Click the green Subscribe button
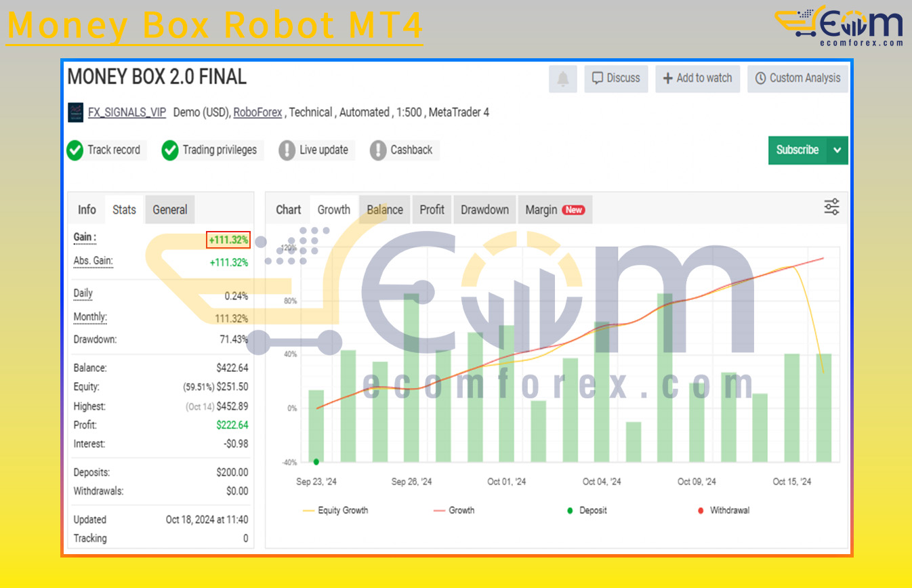Viewport: 912px width, 588px height. 797,150
